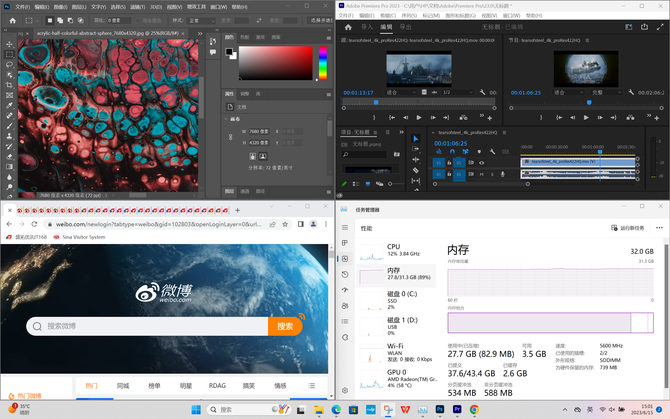Expand Premiere Project panel overflow arrows

[x=401, y=132]
